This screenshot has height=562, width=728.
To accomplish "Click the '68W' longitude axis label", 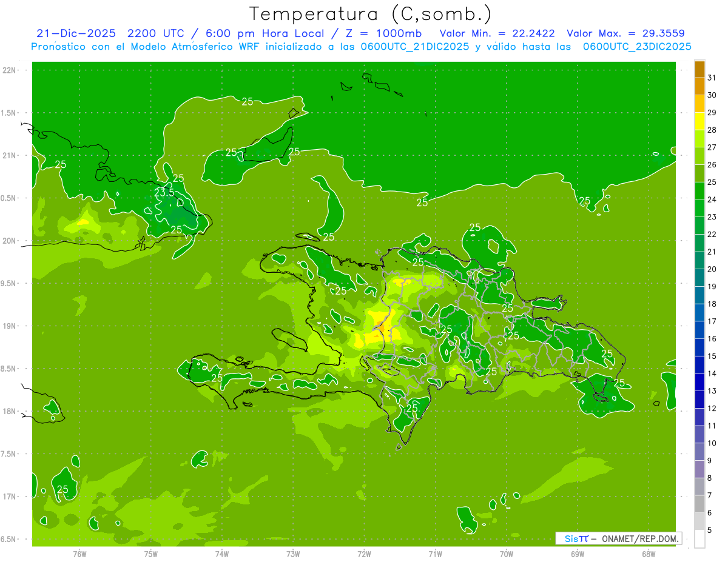I will click(649, 554).
